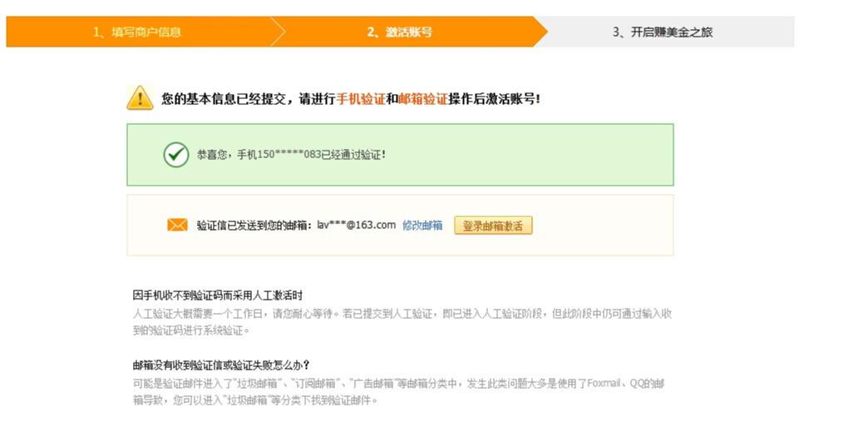868x427 pixels.
Task: Click the green checkmark circle icon
Action: (x=176, y=155)
